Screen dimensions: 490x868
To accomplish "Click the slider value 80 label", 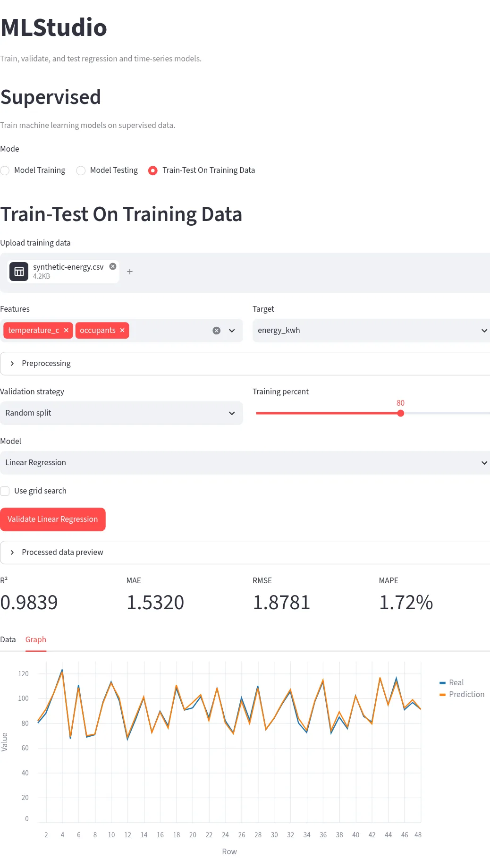I will pos(401,403).
